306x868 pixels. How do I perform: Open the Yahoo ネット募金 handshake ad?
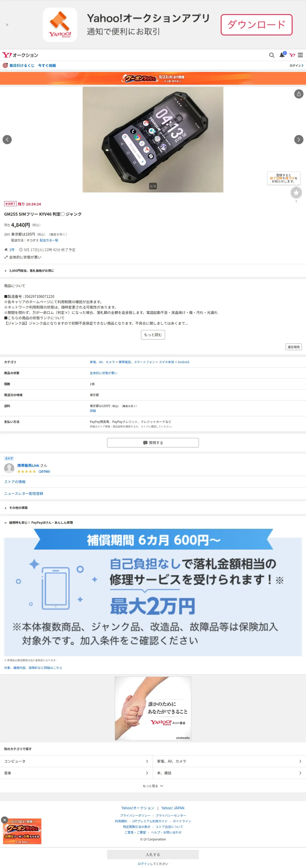[x=153, y=708]
